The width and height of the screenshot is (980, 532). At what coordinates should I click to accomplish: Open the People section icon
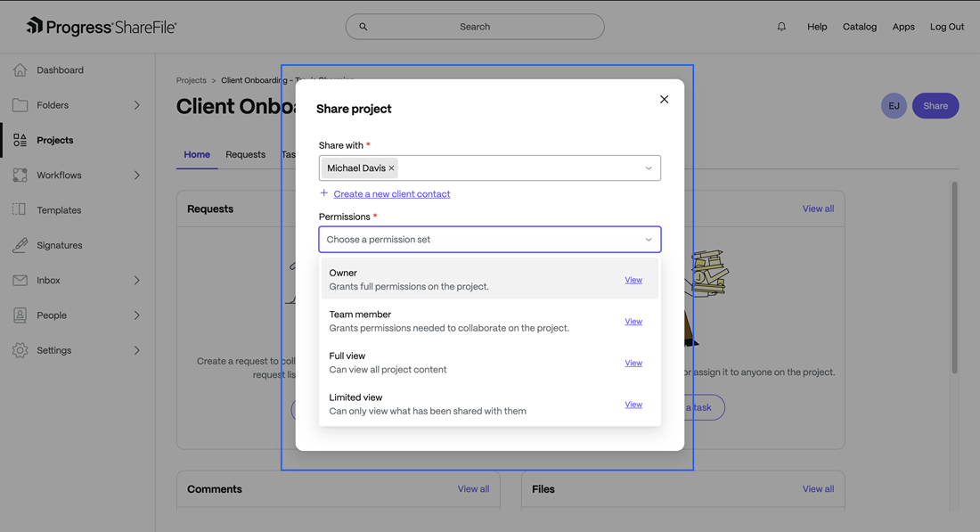pyautogui.click(x=20, y=315)
